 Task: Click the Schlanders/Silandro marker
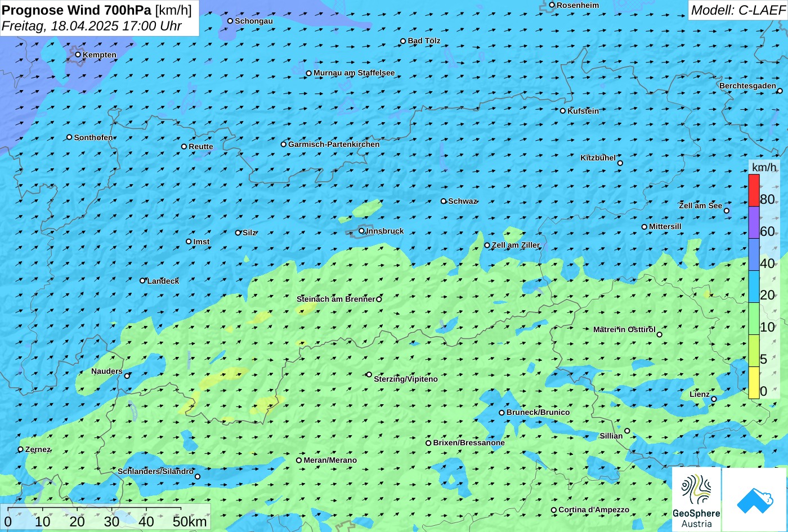pyautogui.click(x=198, y=477)
